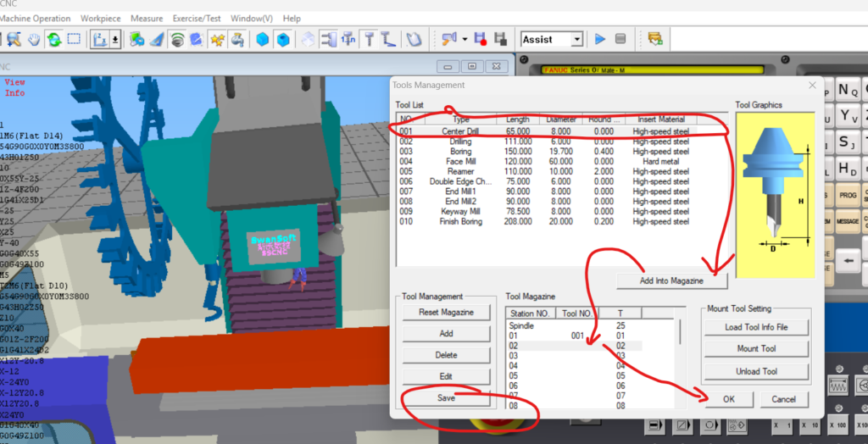Click the first blue cube workpiece icon
This screenshot has width=868, height=444.
click(x=263, y=40)
